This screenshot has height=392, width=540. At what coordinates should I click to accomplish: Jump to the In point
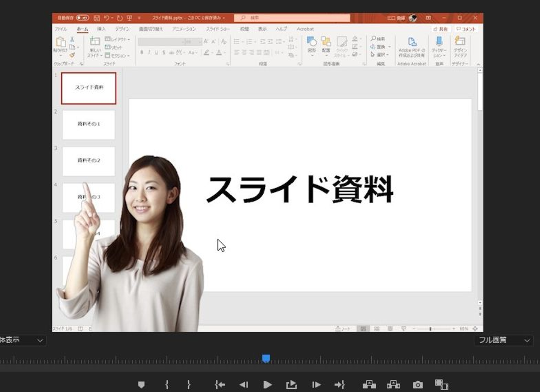coord(220,384)
